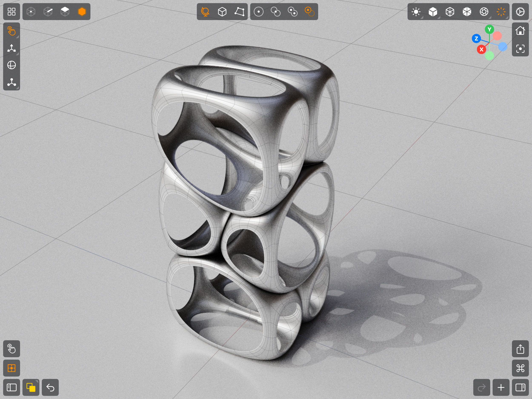
Task: Open the command shortcuts menu
Action: tap(520, 368)
